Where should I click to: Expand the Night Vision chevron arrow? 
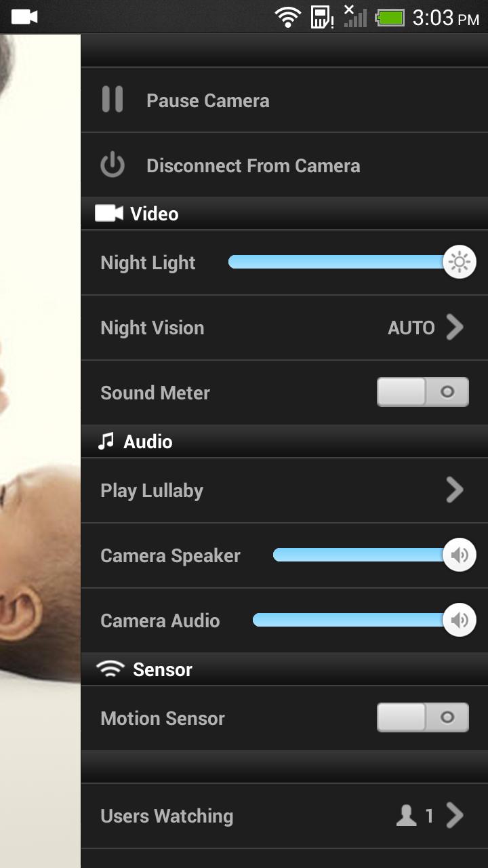click(x=455, y=328)
